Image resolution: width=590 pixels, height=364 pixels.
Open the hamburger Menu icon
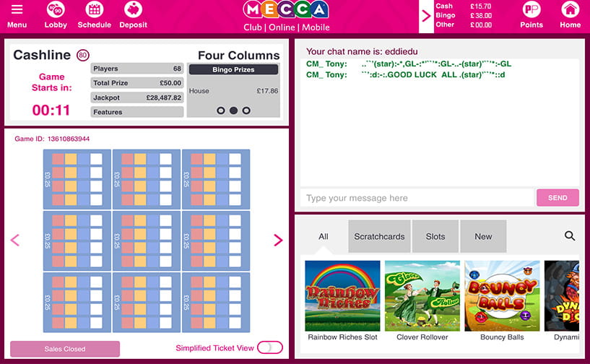17,9
